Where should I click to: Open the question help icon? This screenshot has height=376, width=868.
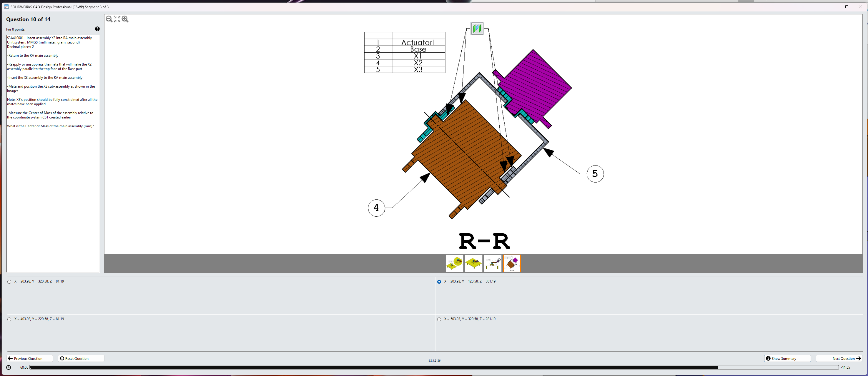pos(97,29)
